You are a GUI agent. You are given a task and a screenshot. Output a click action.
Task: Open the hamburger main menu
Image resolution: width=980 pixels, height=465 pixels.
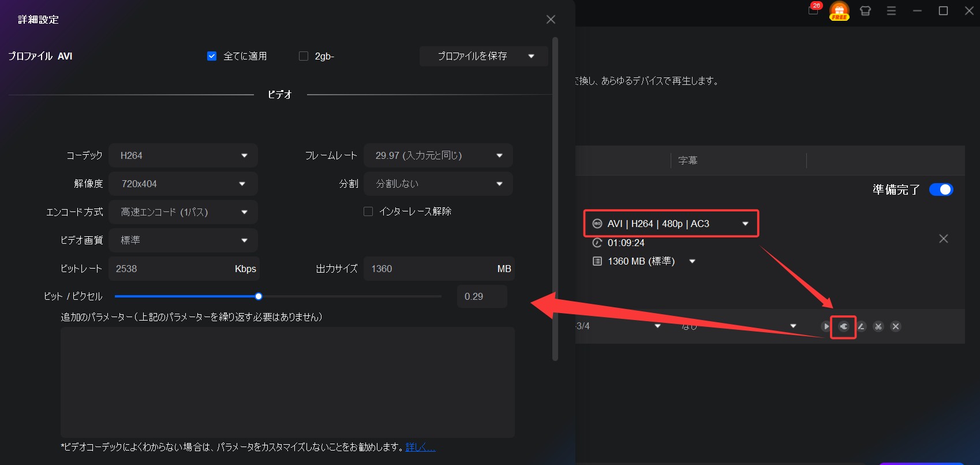click(x=891, y=11)
